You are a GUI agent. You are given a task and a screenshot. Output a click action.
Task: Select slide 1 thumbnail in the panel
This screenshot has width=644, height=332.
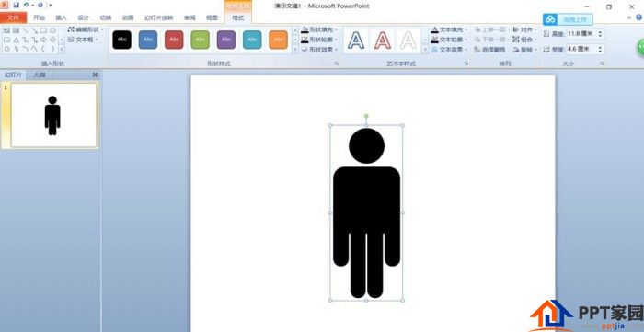coord(53,115)
